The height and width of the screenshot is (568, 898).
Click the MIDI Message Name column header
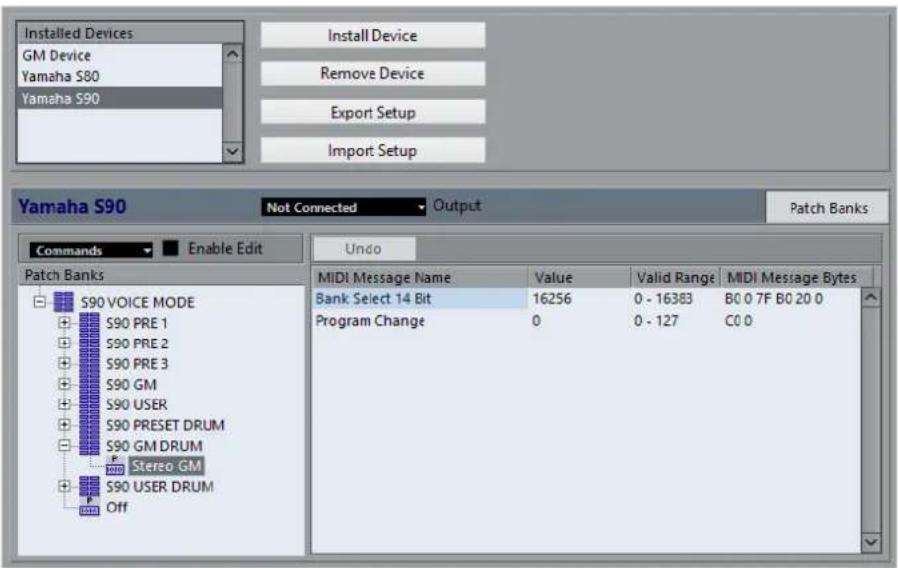(x=420, y=278)
